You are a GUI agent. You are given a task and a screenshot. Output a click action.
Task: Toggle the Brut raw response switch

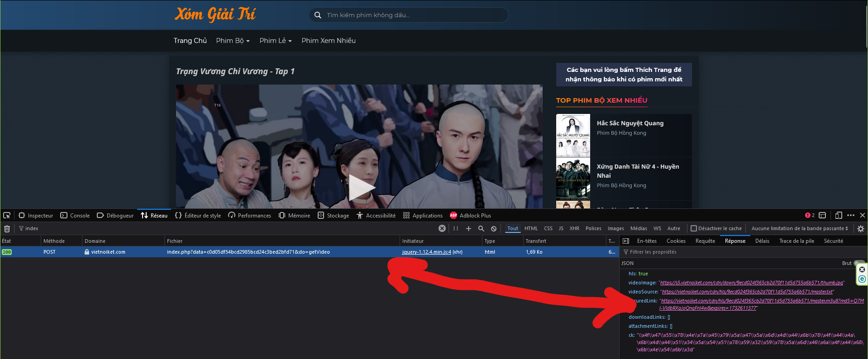click(x=858, y=263)
